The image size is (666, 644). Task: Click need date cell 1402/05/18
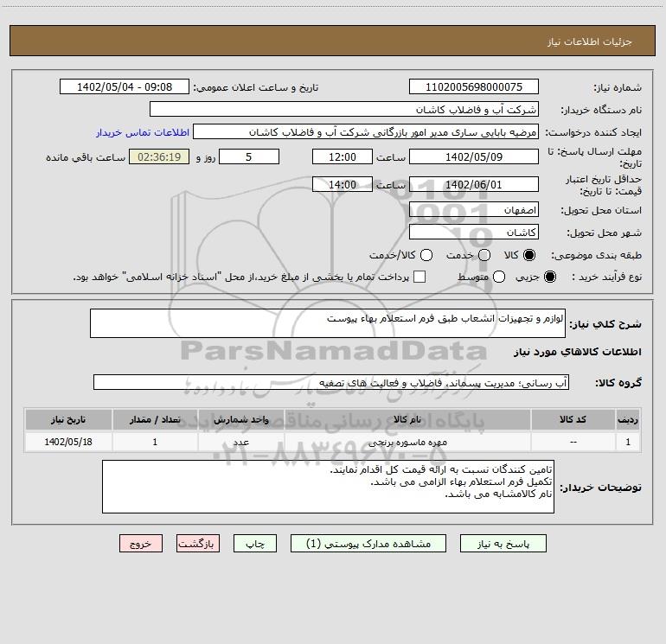tap(68, 442)
